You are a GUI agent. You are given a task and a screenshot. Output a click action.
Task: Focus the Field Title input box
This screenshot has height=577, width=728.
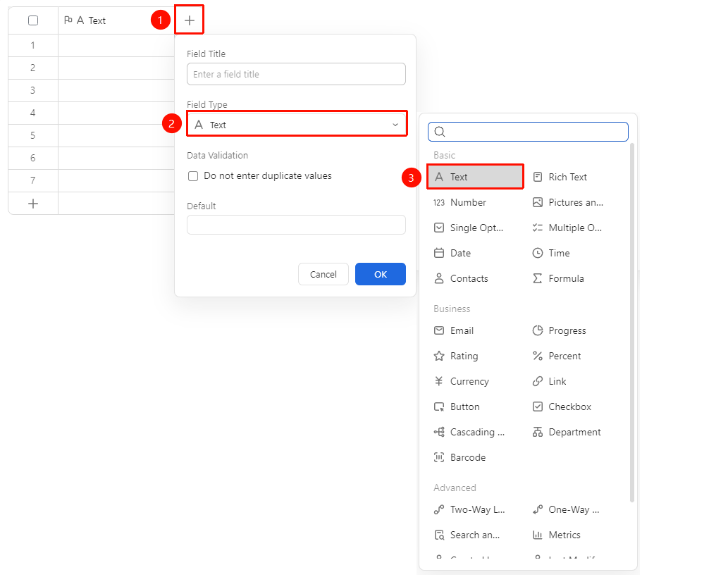pyautogui.click(x=296, y=74)
